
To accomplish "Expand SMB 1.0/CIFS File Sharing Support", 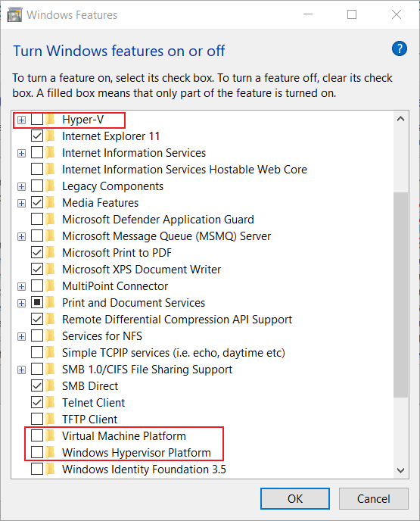I will point(22,370).
